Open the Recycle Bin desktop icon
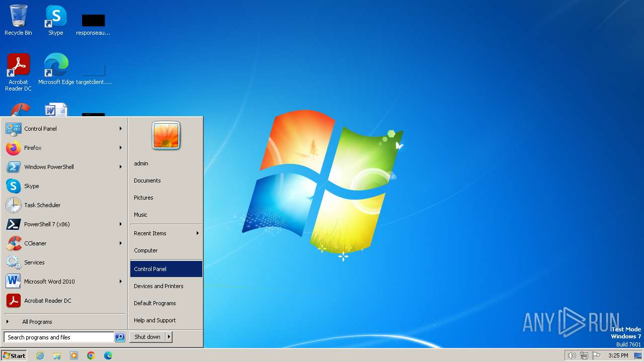644x362 pixels. [x=18, y=20]
